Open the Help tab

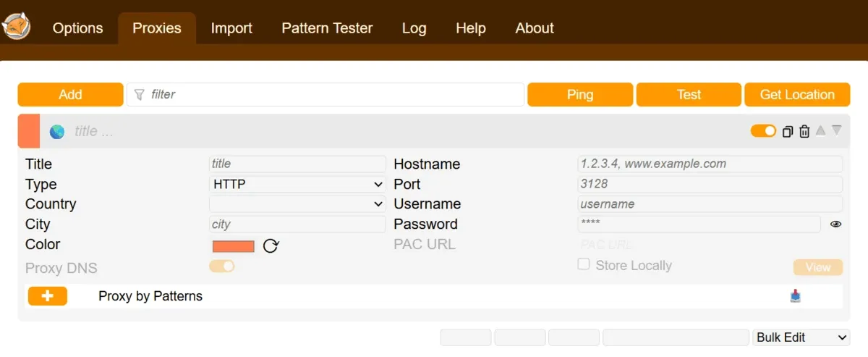pyautogui.click(x=471, y=28)
